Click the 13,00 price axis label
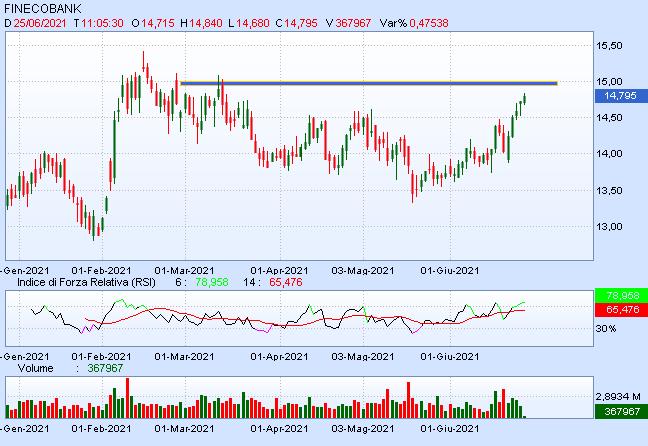 pos(609,227)
